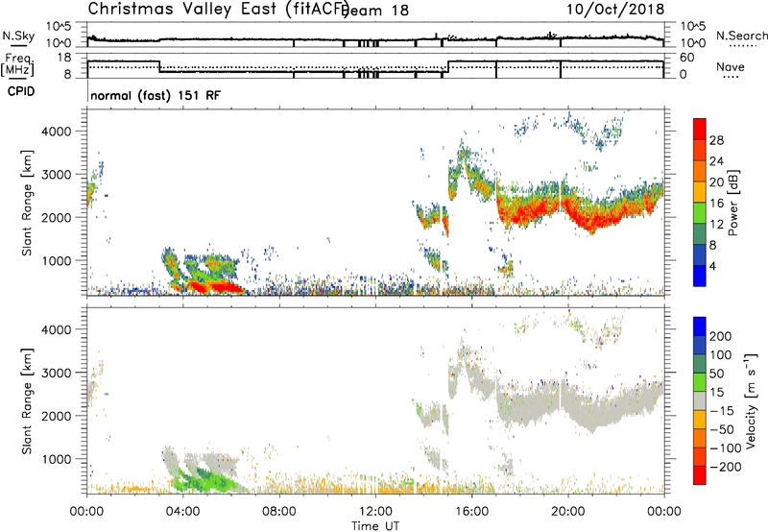Screen dimensions: 768x532
Task: Click the green velocity echoes near 05:00
Action: coord(205,481)
